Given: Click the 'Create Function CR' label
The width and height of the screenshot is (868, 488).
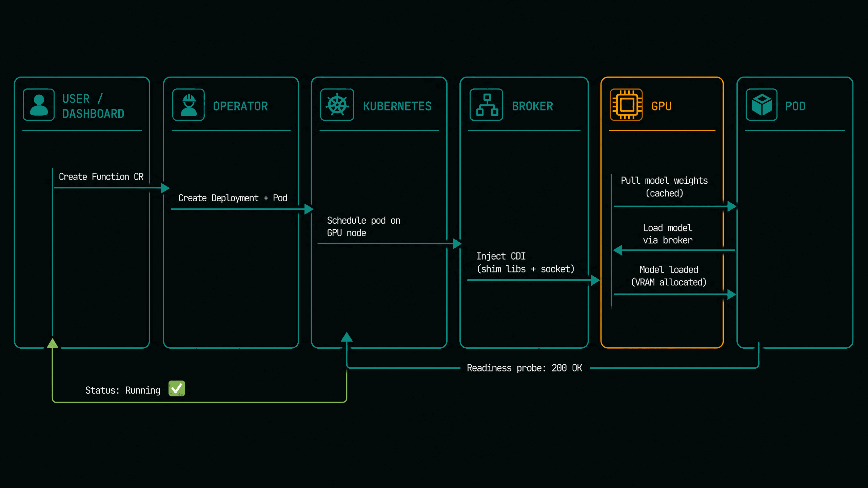Looking at the screenshot, I should coord(101,177).
